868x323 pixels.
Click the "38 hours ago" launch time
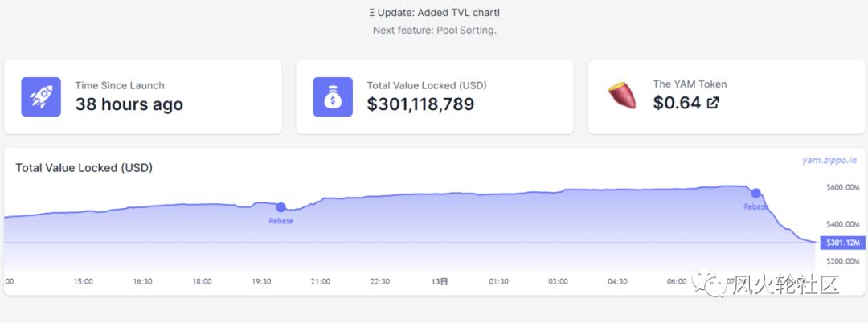click(x=129, y=104)
